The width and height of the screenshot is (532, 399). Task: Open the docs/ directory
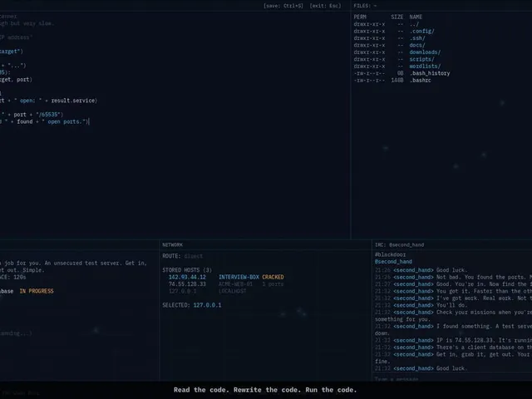click(417, 45)
